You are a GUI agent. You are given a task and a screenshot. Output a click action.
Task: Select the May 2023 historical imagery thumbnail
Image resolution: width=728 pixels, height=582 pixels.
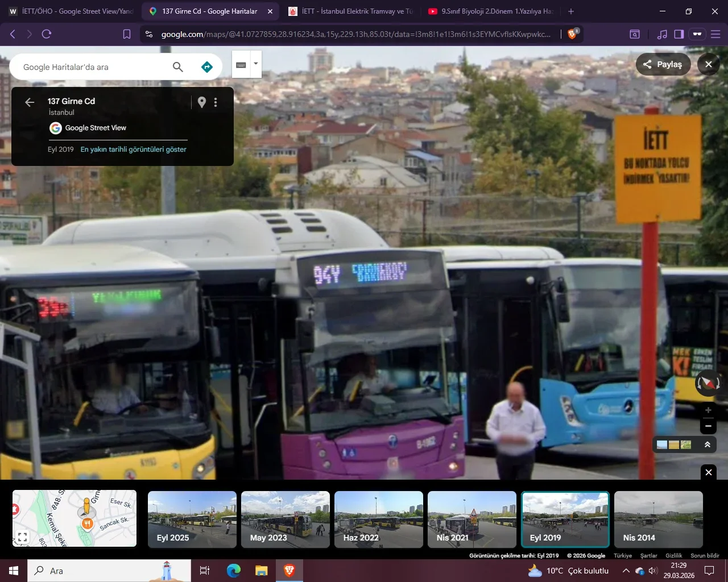coord(285,519)
